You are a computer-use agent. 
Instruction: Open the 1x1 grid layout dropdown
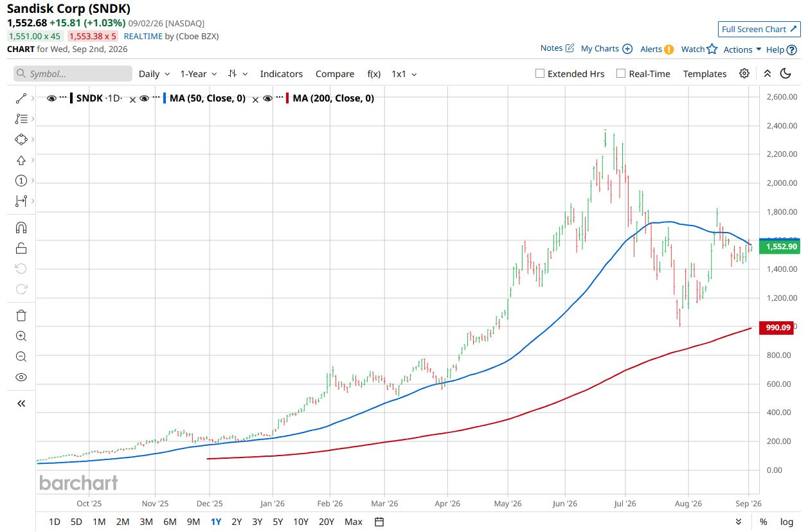[x=404, y=74]
